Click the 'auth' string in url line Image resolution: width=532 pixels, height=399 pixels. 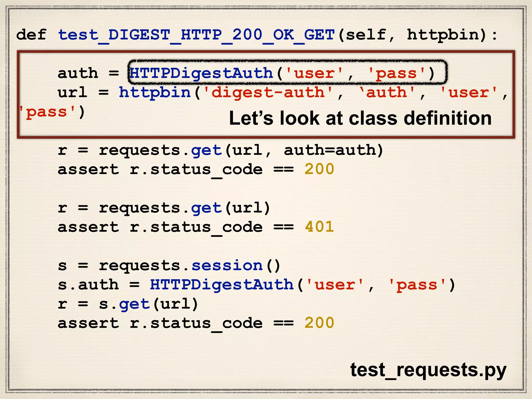pyautogui.click(x=386, y=93)
